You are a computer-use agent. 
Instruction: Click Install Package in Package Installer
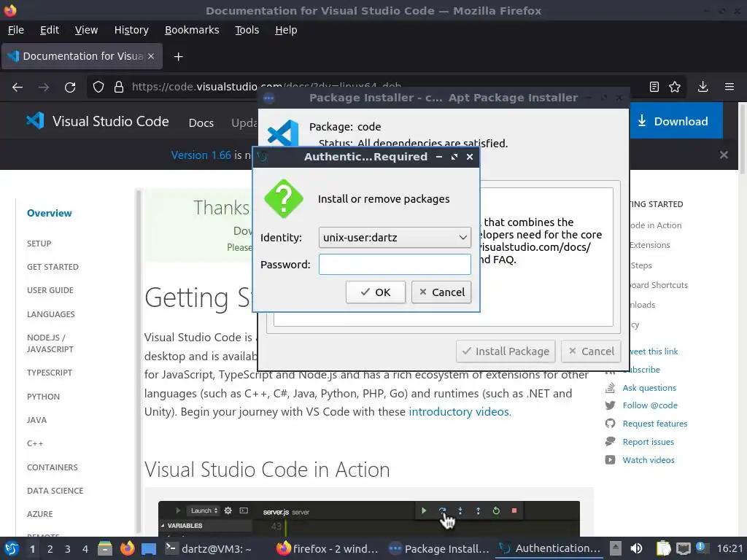(506, 351)
